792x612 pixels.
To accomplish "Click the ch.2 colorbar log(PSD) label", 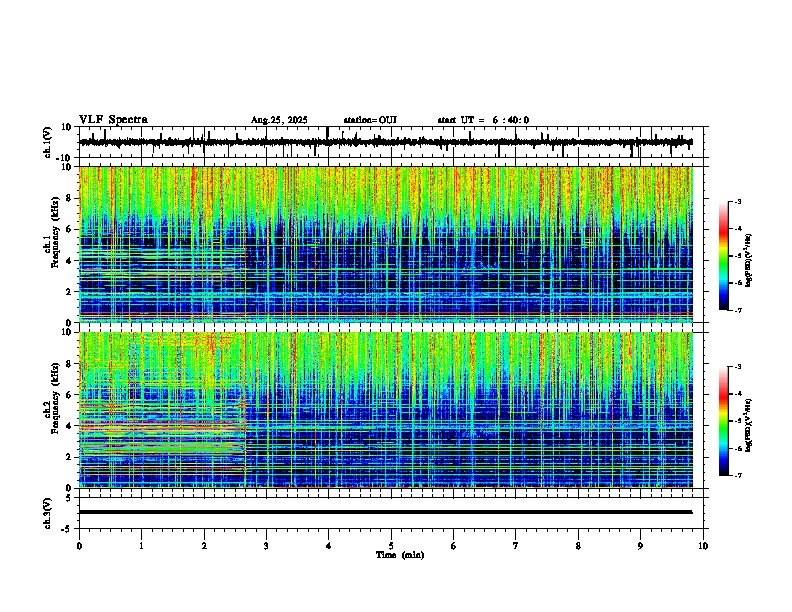I will (749, 425).
